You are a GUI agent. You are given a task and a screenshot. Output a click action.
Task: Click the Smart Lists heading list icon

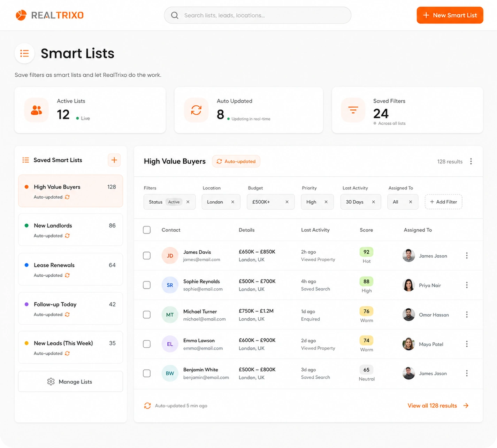24,53
